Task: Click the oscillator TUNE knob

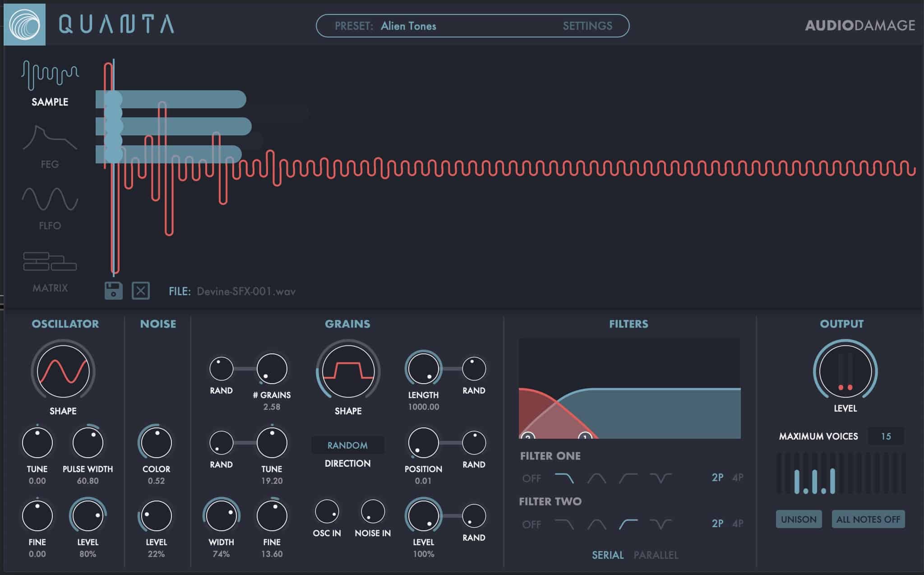Action: point(37,443)
